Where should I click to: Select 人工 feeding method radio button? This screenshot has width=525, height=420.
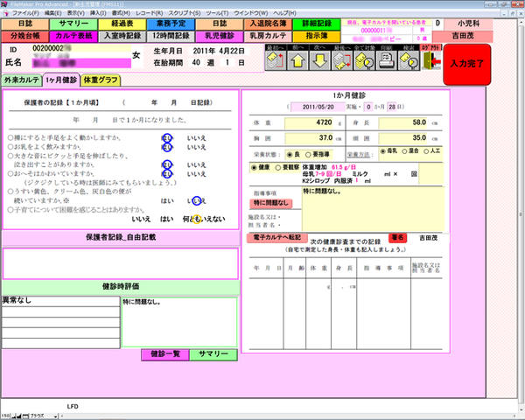point(426,151)
